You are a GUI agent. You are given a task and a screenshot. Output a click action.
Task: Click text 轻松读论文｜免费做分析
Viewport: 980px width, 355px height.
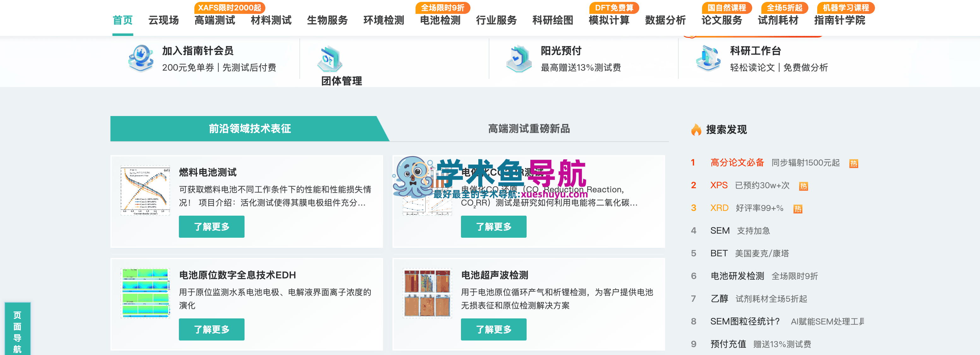pyautogui.click(x=779, y=68)
